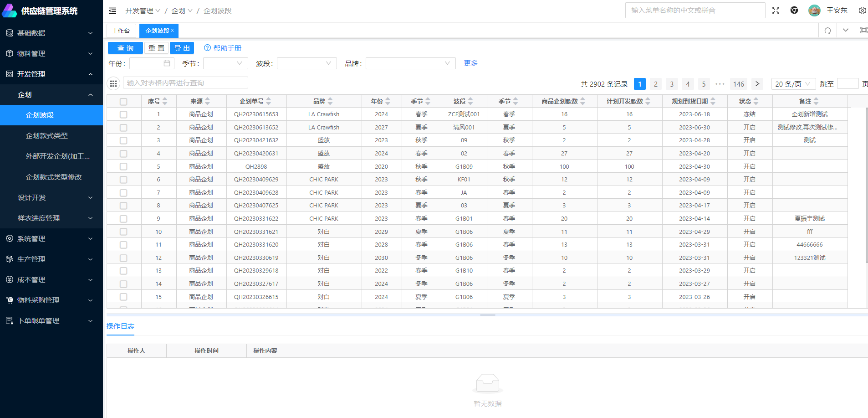Open the column settings grid icon
The height and width of the screenshot is (418, 868).
(x=113, y=83)
